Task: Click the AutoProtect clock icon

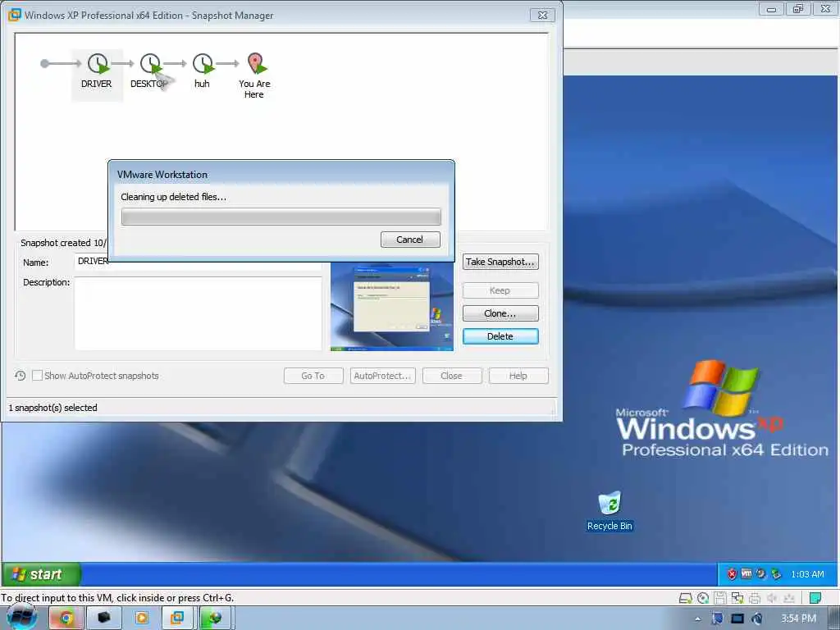Action: click(x=20, y=376)
